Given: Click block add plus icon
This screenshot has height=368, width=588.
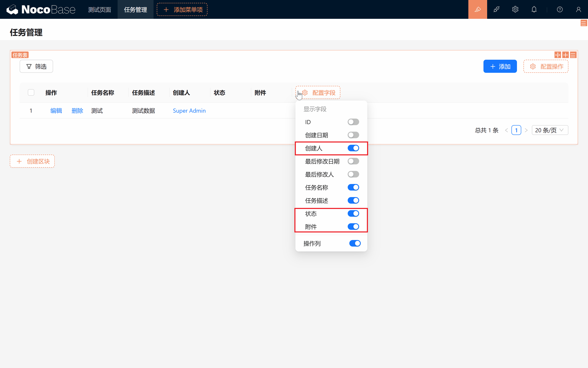Looking at the screenshot, I should point(565,55).
